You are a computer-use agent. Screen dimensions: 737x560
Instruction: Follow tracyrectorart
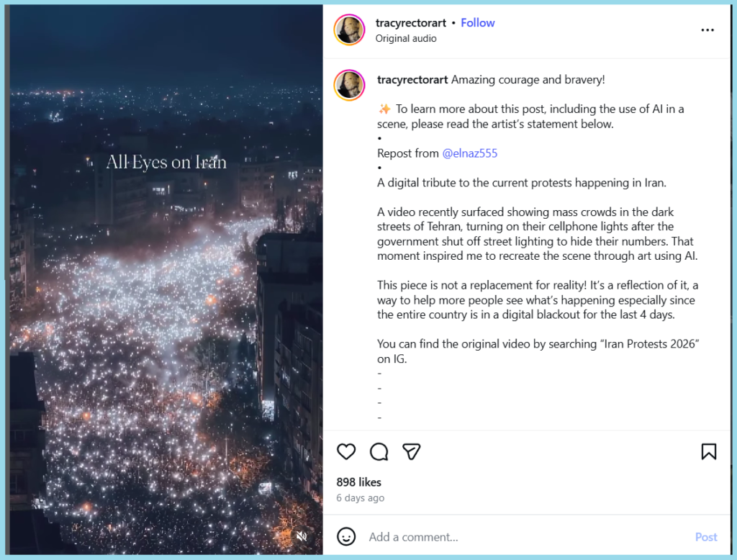[x=478, y=22]
